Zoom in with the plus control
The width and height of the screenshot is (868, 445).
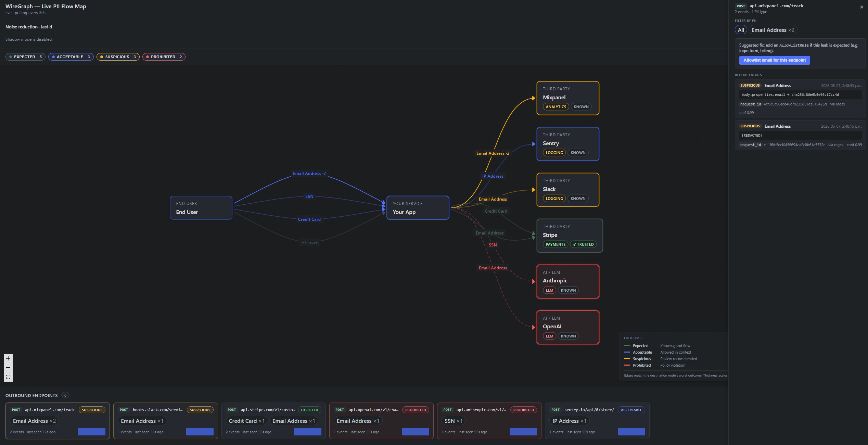pos(8,358)
